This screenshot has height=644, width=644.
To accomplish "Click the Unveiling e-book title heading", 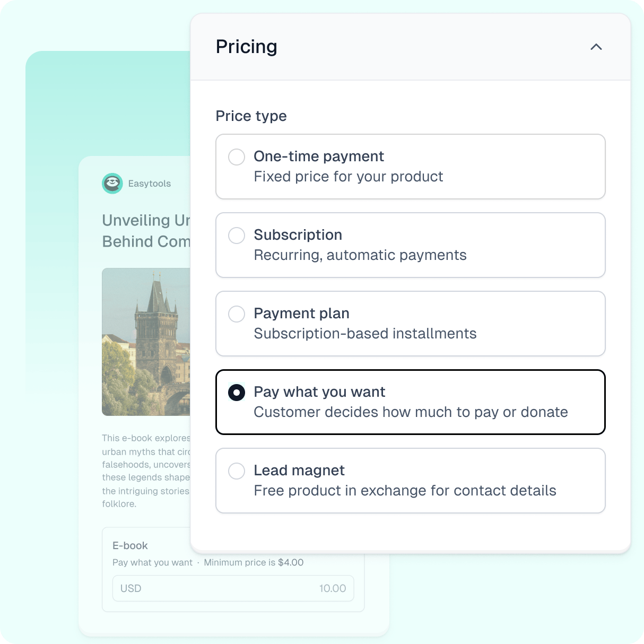I will pos(146,231).
